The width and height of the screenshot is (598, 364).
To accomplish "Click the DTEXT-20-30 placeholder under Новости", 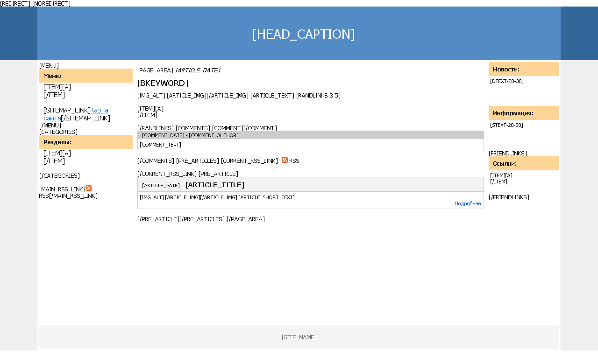I will point(507,81).
